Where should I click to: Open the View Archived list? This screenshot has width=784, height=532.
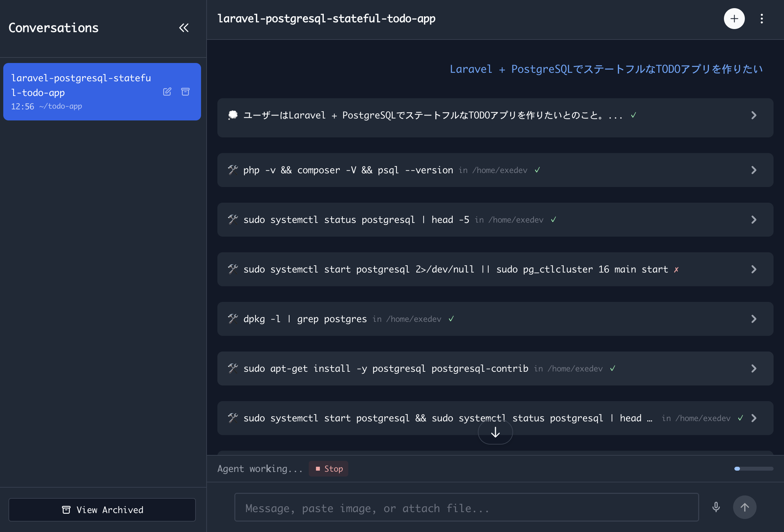coord(102,510)
